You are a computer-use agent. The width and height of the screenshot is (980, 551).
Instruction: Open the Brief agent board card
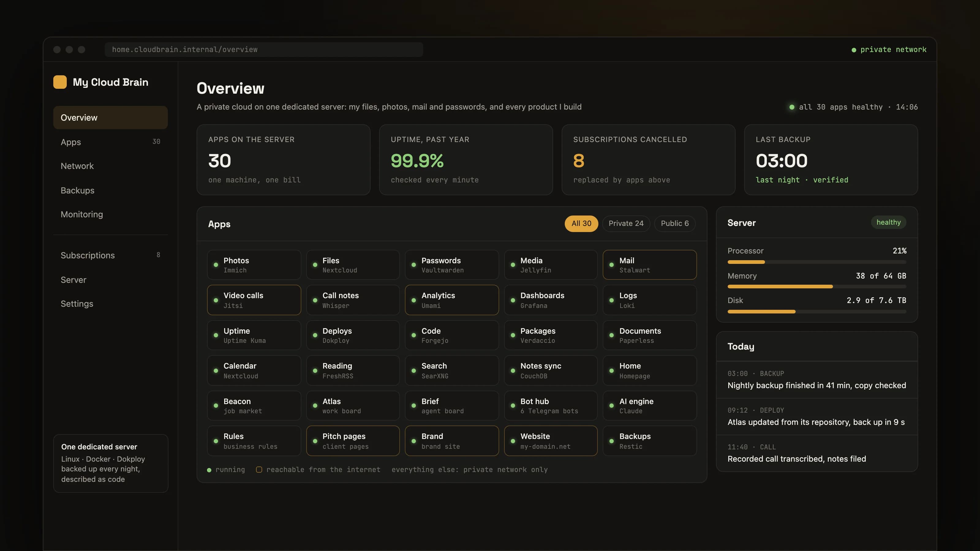coord(452,405)
